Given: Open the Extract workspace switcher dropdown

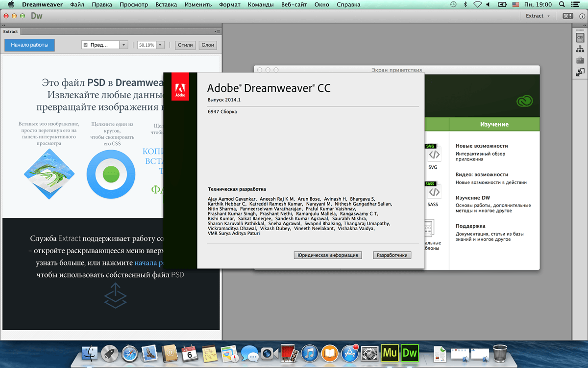Looking at the screenshot, I should 538,16.
